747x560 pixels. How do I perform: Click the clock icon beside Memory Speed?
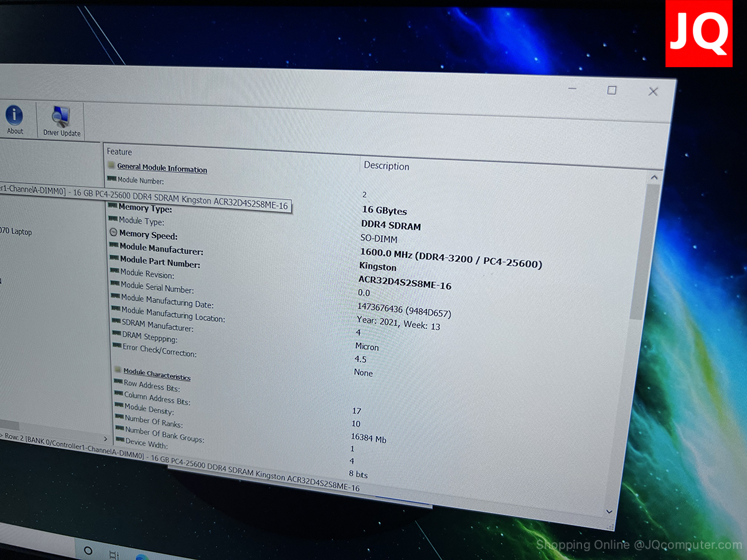(113, 232)
